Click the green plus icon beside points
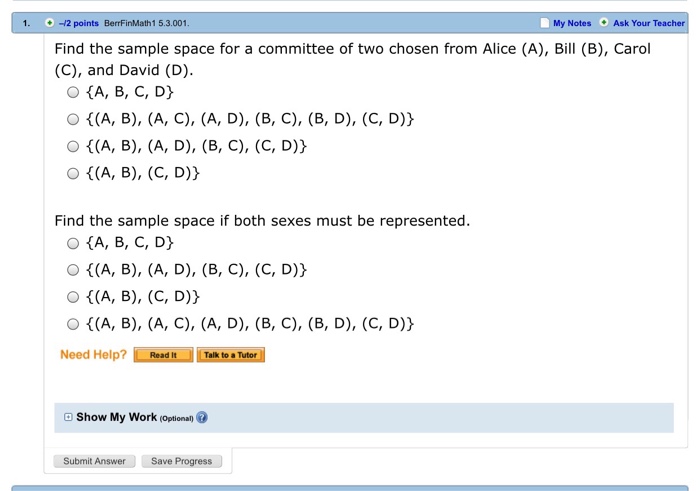 point(48,23)
